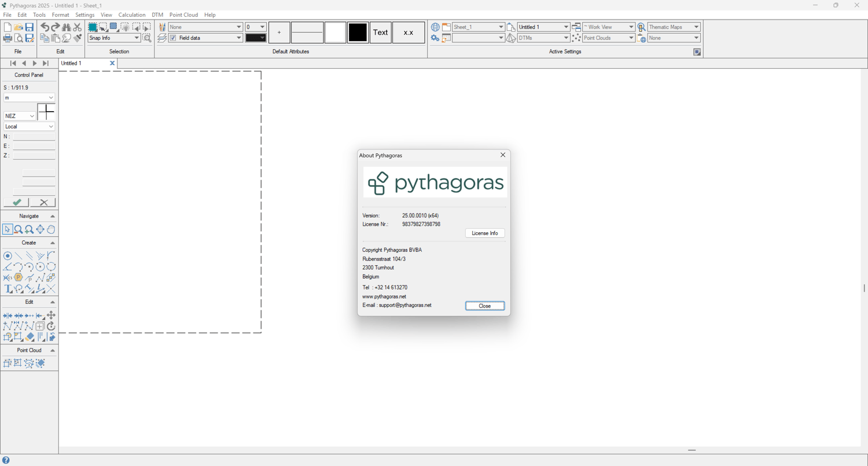Open the units m dropdown
Screen dimensions: 868x466
click(x=29, y=98)
